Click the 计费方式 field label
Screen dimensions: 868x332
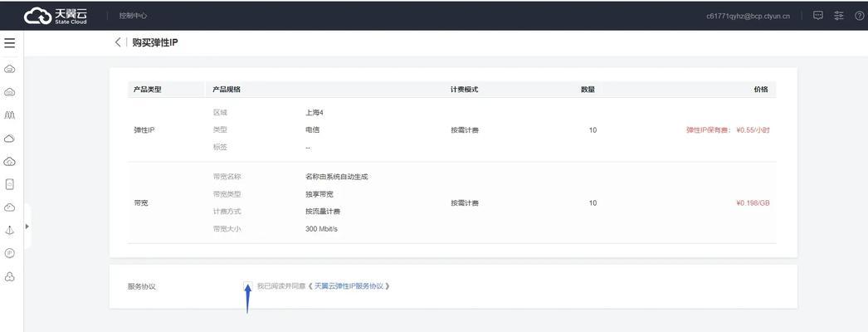tap(227, 212)
